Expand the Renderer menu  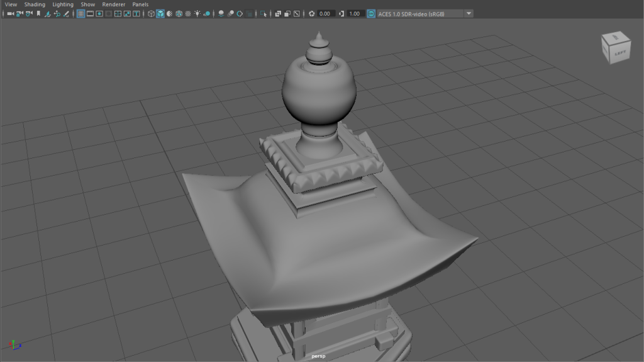point(113,4)
